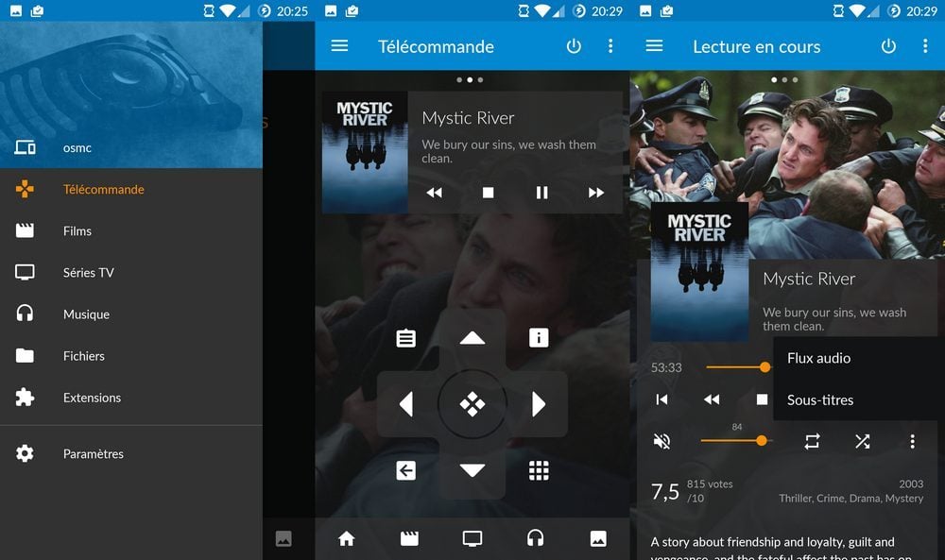Toggle repeat mode

pos(812,441)
